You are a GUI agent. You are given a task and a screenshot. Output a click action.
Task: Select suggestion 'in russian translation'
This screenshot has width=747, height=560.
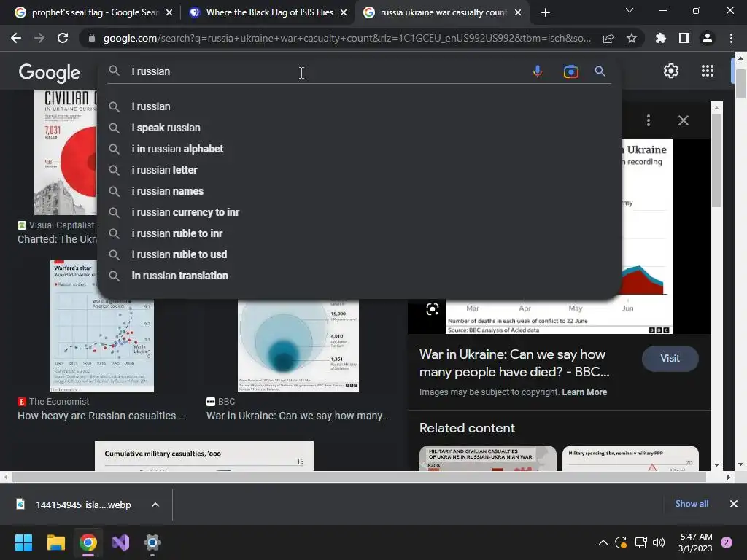[359, 276]
